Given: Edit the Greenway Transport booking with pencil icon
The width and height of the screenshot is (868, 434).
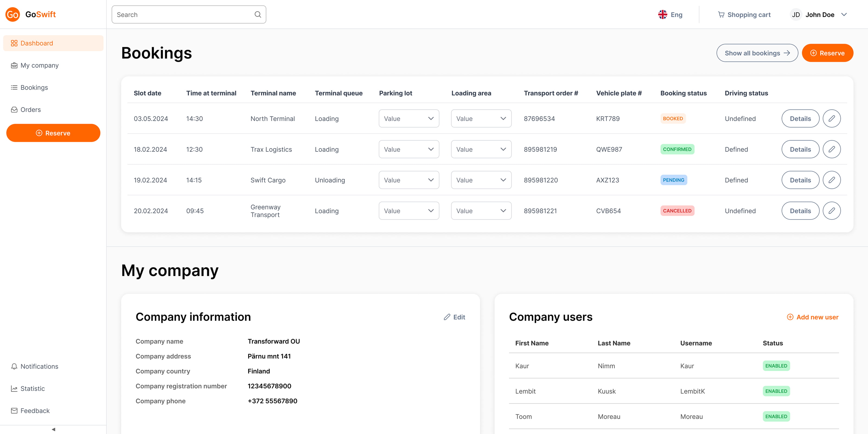Looking at the screenshot, I should [x=831, y=210].
